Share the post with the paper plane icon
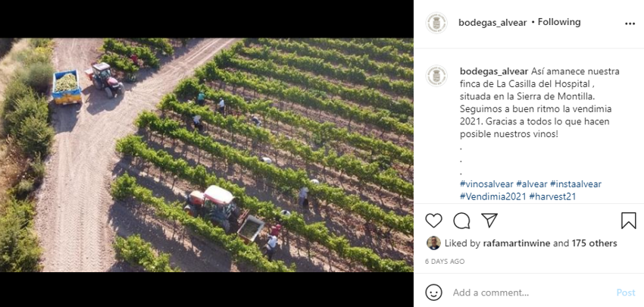 (489, 221)
